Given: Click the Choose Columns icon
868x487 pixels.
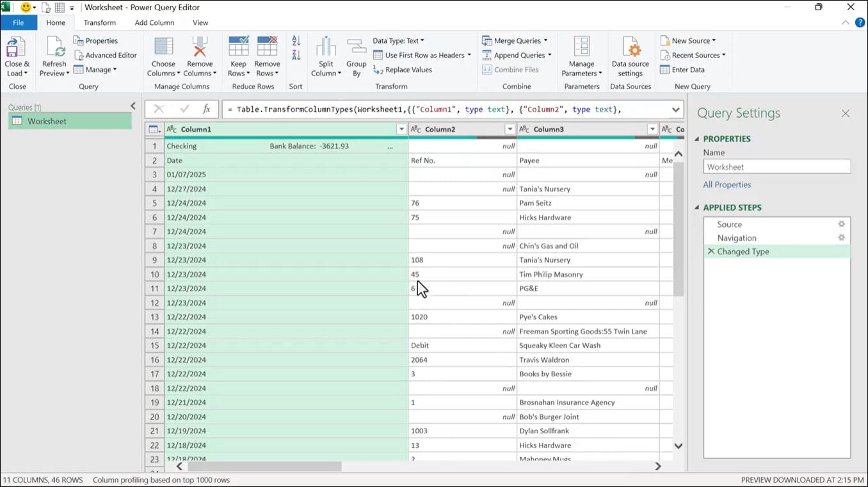Looking at the screenshot, I should coord(163,48).
